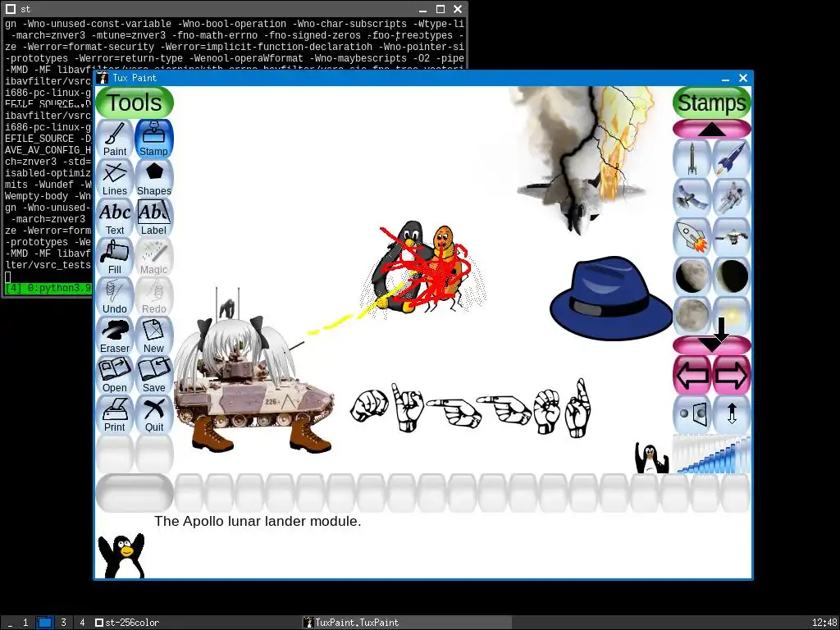Undo the last drawing action
The image size is (840, 630).
(x=115, y=295)
